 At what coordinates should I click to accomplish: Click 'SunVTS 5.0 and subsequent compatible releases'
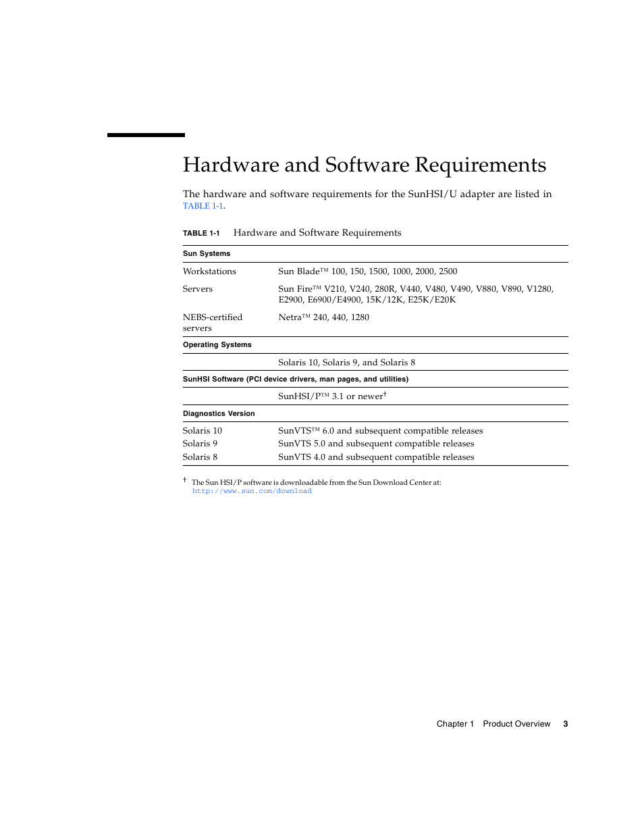click(376, 444)
